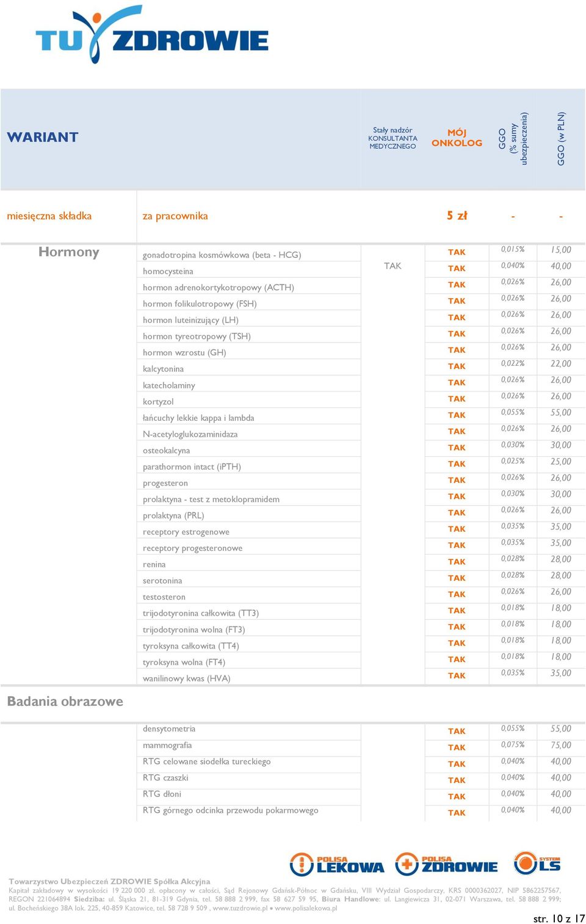The image size is (586, 924).
Task: Click the gonadotropina kosmówkowa (beta - HCG) row
Action: coord(222,255)
